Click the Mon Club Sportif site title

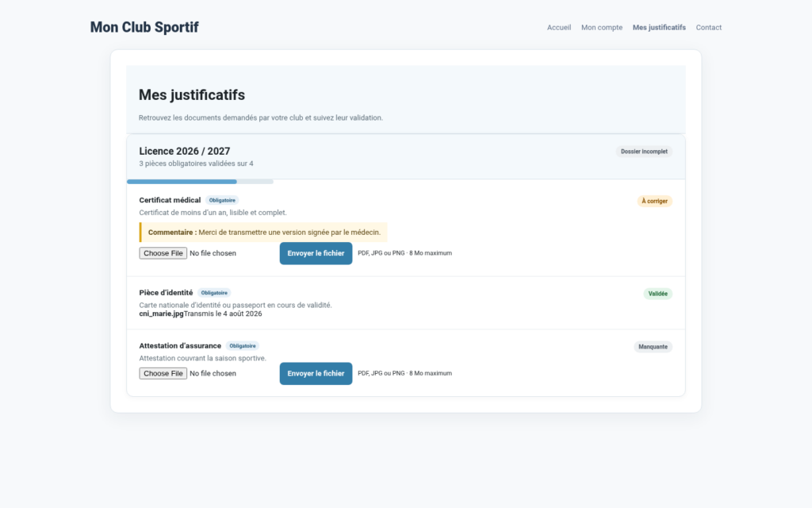144,27
